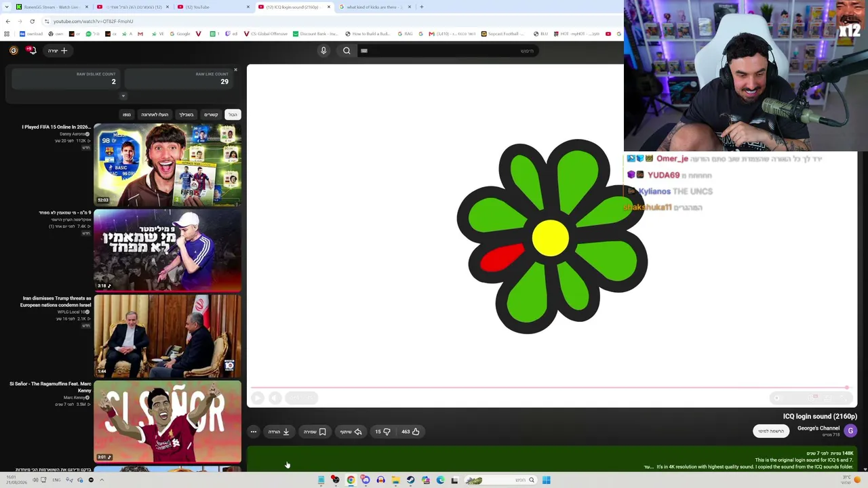The width and height of the screenshot is (868, 488).
Task: Focus the YouTube search input field
Action: click(x=448, y=51)
